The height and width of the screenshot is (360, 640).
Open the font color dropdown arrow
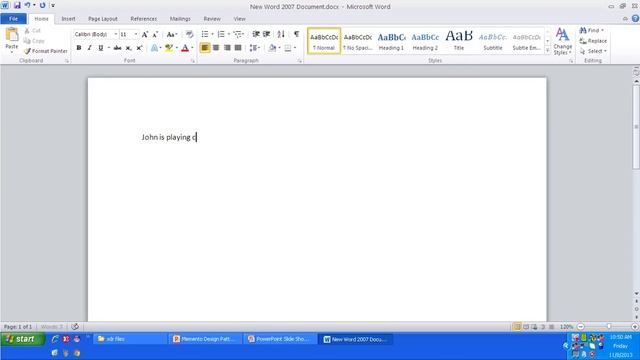click(x=192, y=48)
